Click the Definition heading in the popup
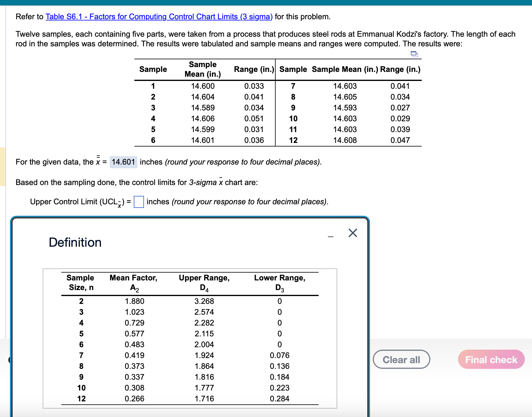This screenshot has width=532, height=417. (x=75, y=242)
